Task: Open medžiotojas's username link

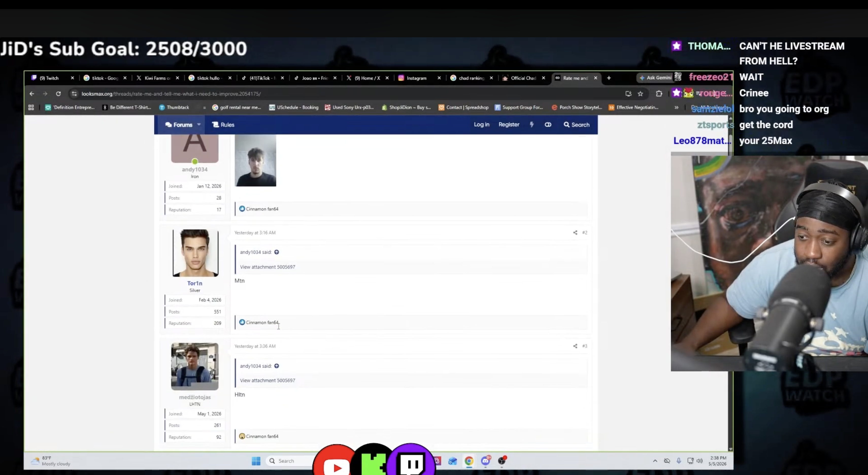Action: click(195, 397)
